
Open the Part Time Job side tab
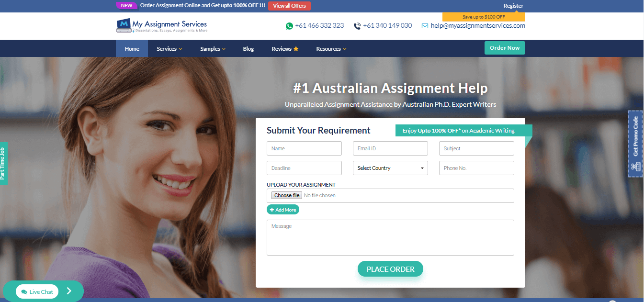3,164
